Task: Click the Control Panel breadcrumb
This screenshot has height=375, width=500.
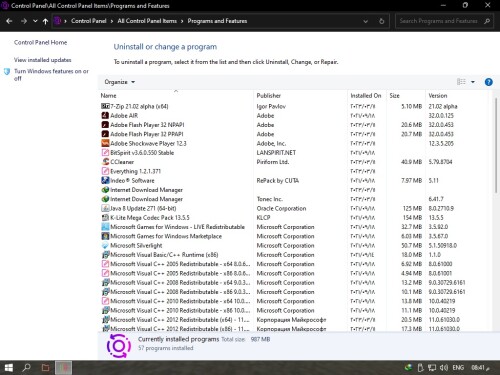Action: 88,21
